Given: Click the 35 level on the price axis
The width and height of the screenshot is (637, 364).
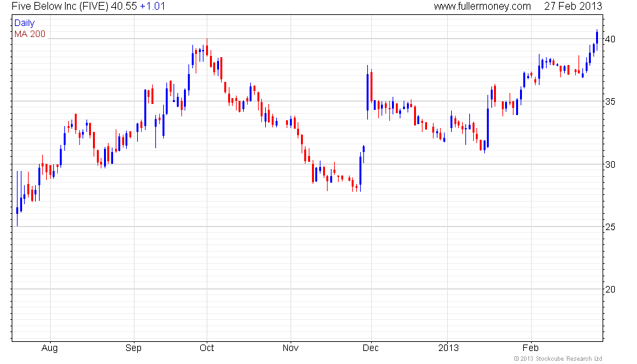Looking at the screenshot, I should pos(610,101).
